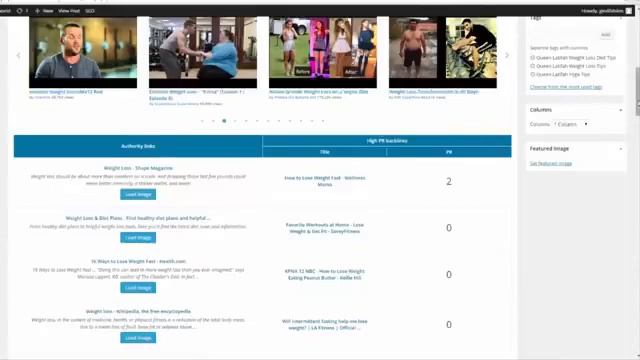This screenshot has height=360, width=640.
Task: Click the PR value 2 in first row
Action: pos(449,182)
